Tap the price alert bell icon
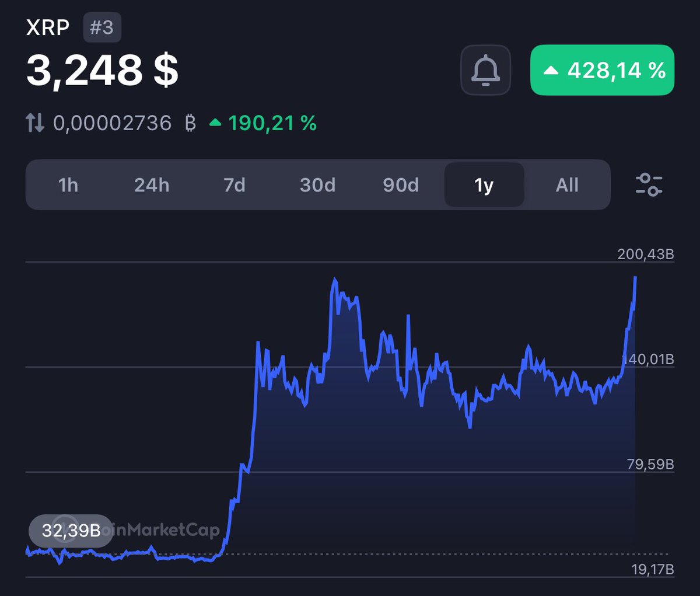This screenshot has height=596, width=700. click(x=485, y=70)
